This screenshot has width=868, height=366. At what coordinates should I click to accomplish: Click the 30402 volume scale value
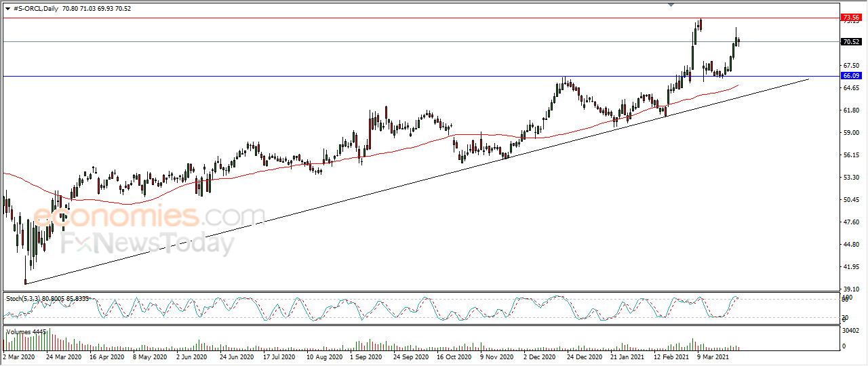coord(851,331)
